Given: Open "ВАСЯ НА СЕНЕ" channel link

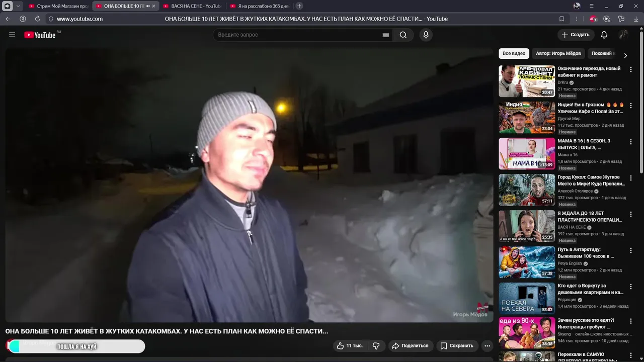Looking at the screenshot, I should click(572, 227).
